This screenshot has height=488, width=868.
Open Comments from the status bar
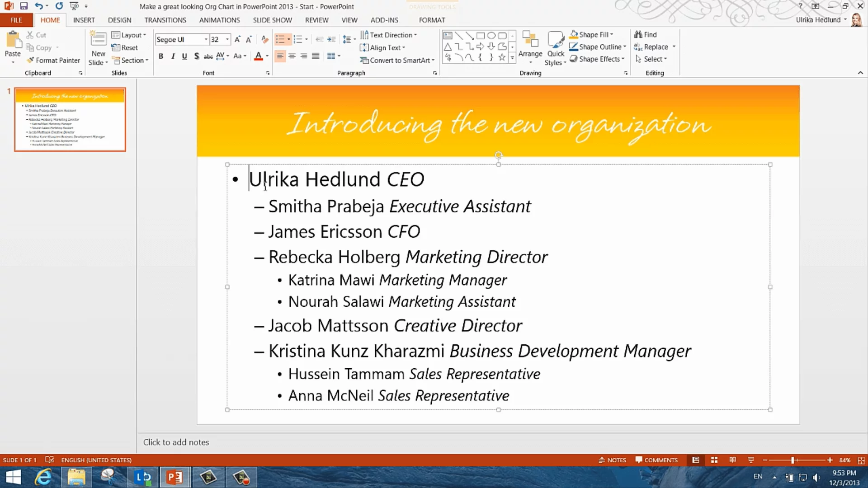[656, 460]
